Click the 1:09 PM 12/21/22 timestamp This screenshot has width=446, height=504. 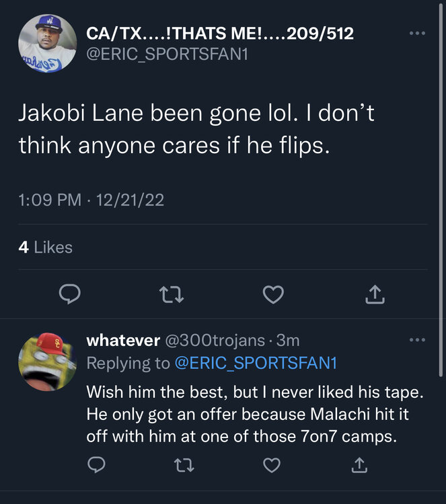coord(91,200)
